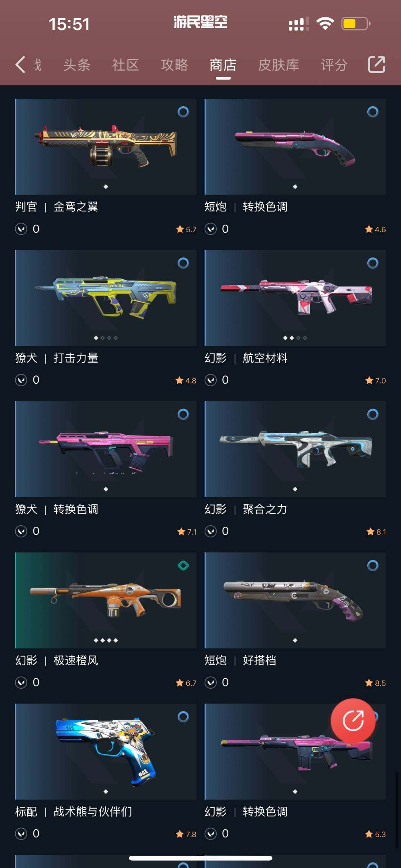
Task: Switch variant dots on 航空材料 skin
Action: [x=295, y=338]
